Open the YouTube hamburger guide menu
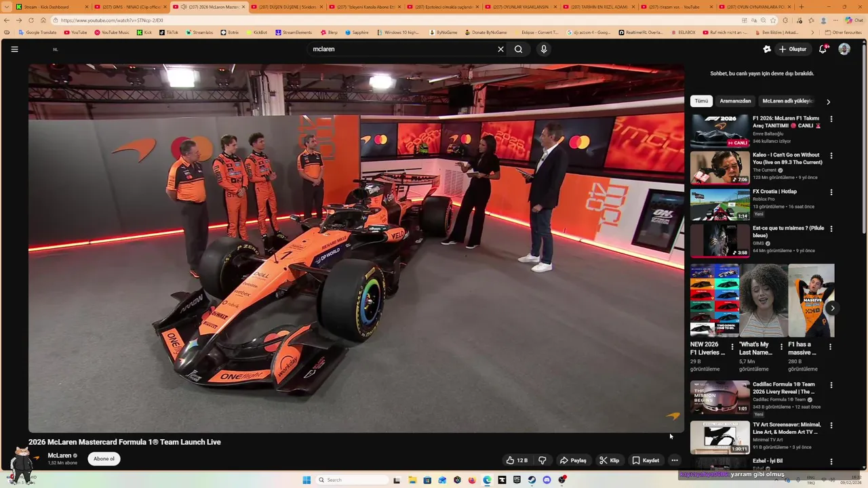 point(14,49)
